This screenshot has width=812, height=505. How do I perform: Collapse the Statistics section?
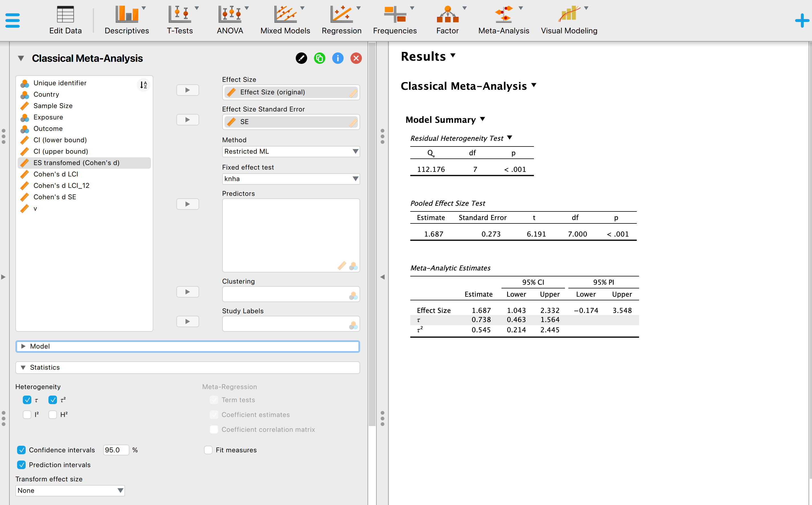point(188,367)
